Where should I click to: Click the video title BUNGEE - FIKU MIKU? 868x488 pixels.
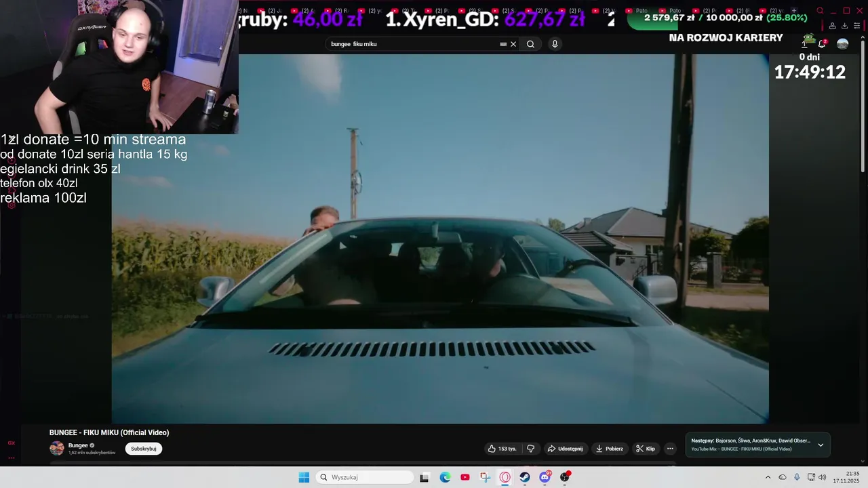pyautogui.click(x=109, y=432)
